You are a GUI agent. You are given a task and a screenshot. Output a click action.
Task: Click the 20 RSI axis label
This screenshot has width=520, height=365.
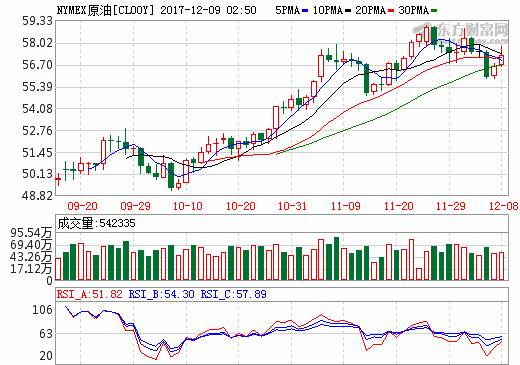[46, 356]
